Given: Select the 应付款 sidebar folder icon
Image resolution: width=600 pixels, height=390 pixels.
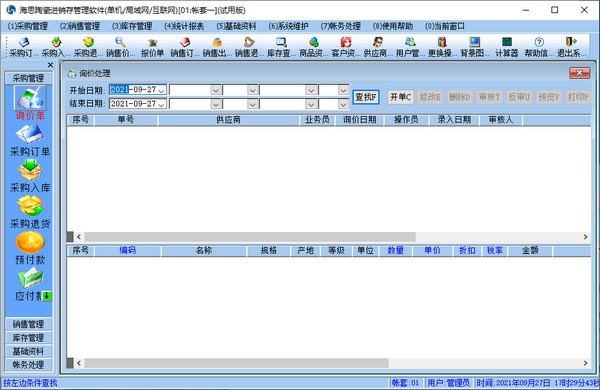Looking at the screenshot, I should point(31,278).
